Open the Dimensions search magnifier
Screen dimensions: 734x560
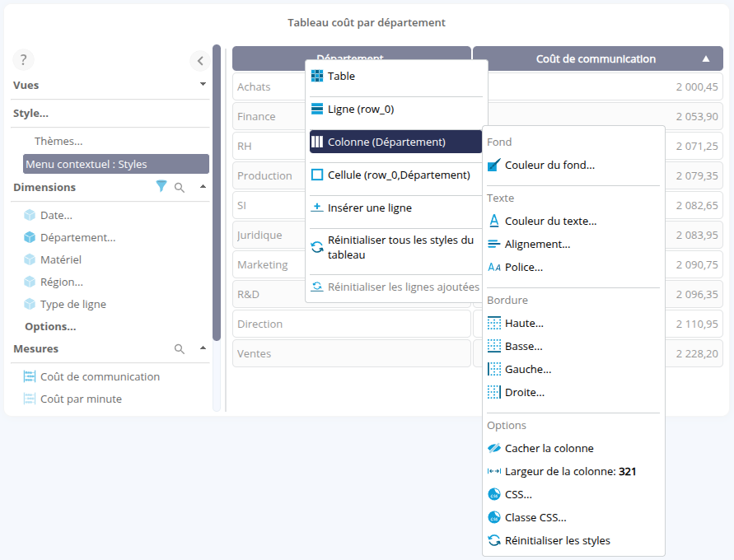(x=180, y=188)
